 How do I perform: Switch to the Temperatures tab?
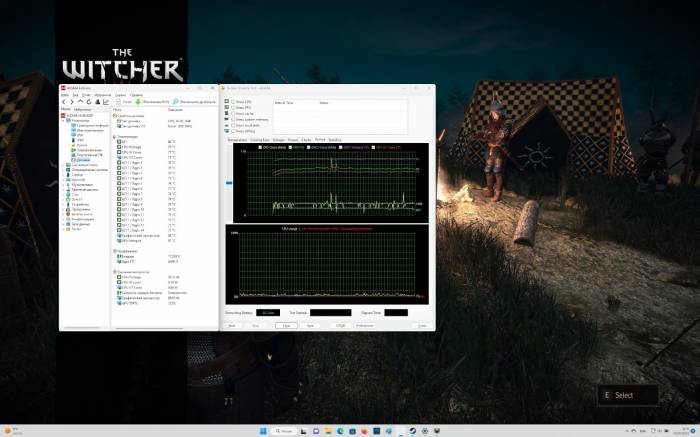click(x=237, y=140)
